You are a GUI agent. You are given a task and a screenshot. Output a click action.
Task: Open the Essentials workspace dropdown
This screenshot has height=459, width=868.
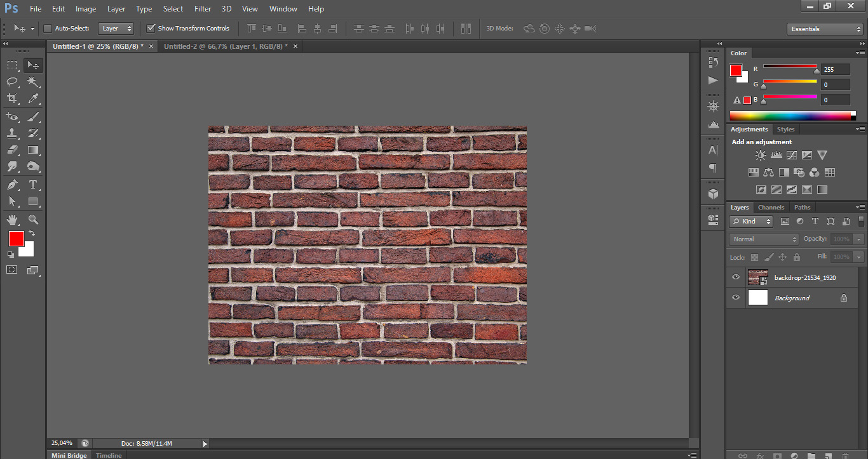[824, 29]
